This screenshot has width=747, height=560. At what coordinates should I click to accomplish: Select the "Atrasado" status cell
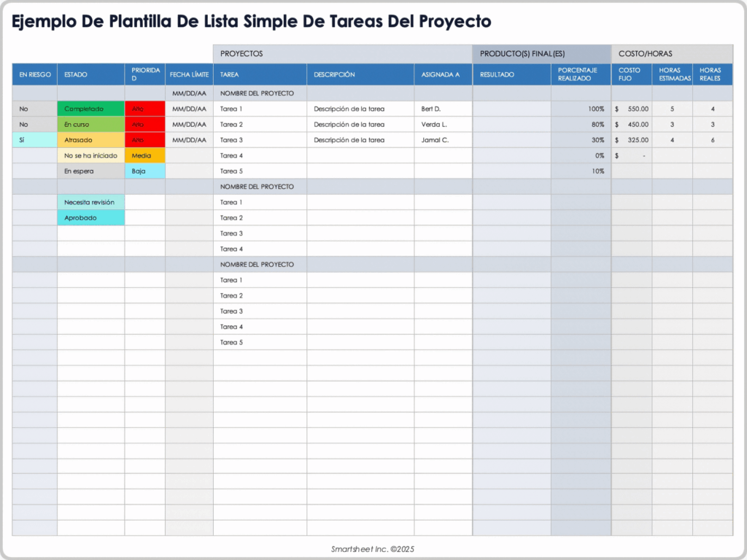pyautogui.click(x=90, y=140)
